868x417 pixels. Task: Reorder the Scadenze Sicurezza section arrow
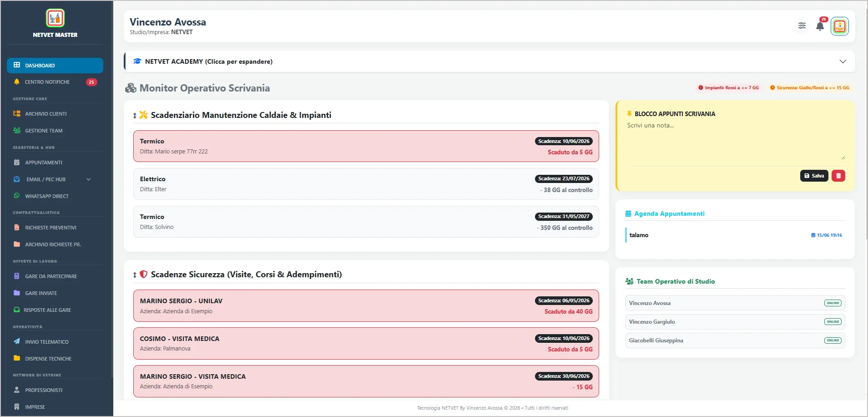point(135,275)
